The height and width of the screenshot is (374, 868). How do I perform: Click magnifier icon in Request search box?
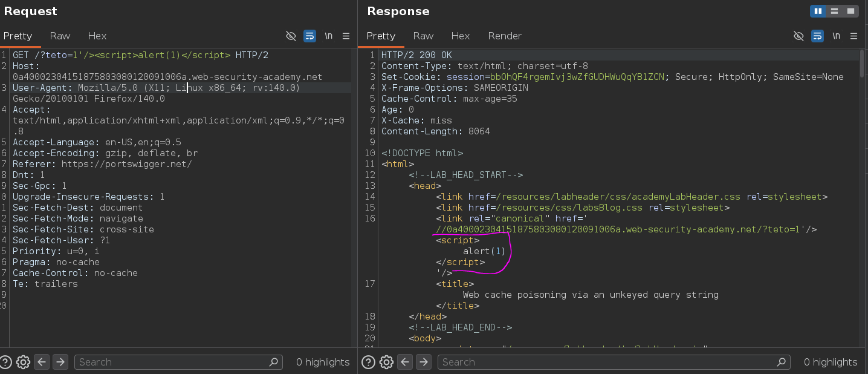click(x=274, y=362)
